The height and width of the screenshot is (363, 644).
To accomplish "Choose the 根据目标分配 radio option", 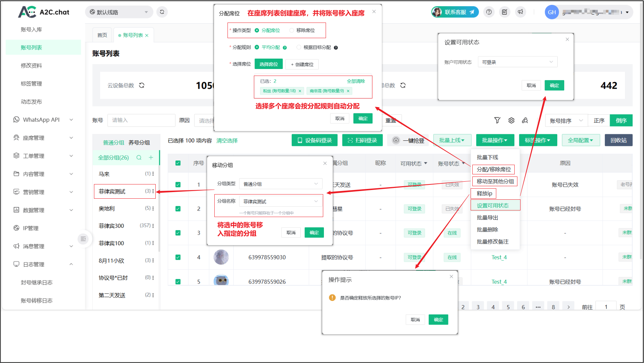I will [299, 47].
